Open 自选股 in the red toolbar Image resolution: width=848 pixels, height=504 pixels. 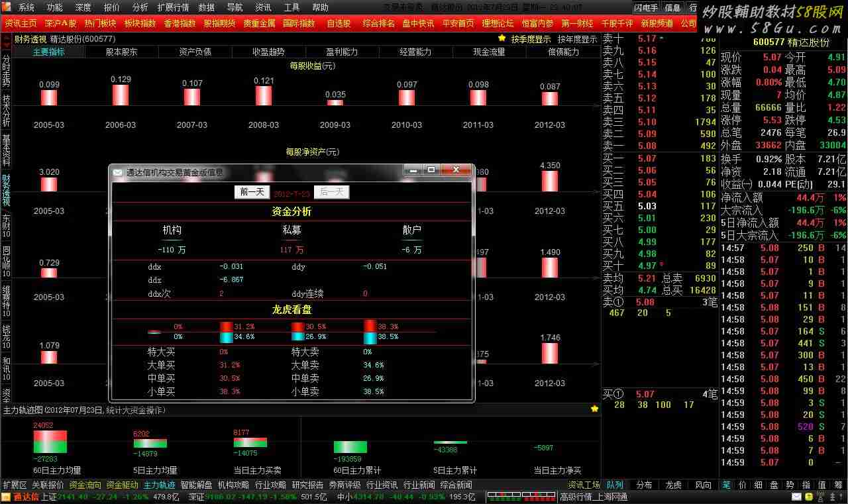pyautogui.click(x=339, y=23)
